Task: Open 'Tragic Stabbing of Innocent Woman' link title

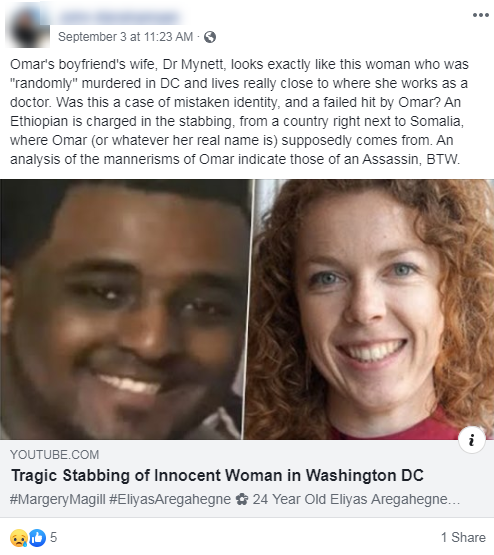Action: (x=217, y=475)
